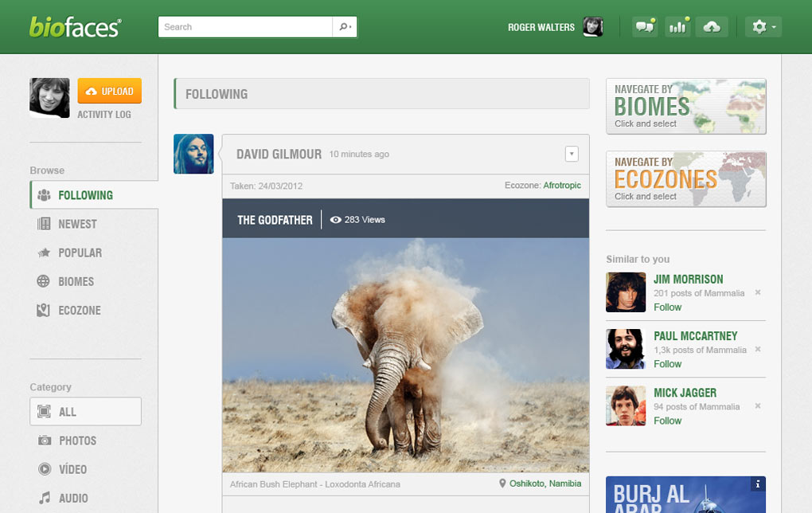Dismiss Mick Jagger suggestion
812x513 pixels.
758,405
